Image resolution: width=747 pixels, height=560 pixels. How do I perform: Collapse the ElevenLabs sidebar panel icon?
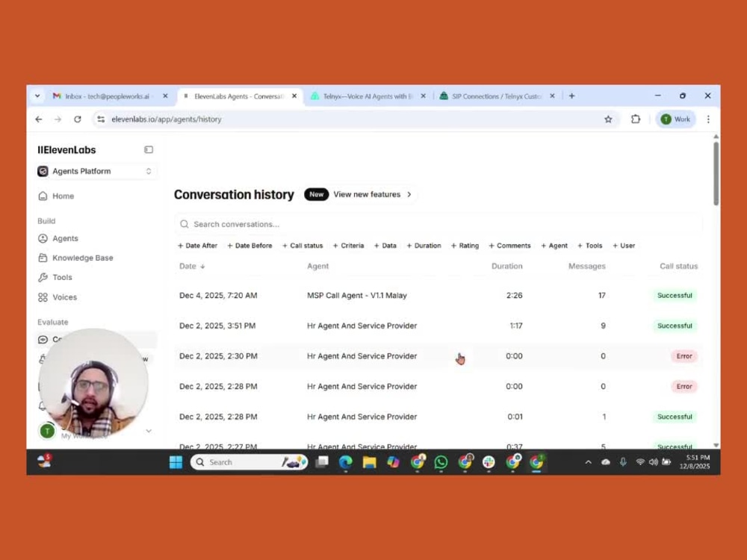[x=149, y=150]
